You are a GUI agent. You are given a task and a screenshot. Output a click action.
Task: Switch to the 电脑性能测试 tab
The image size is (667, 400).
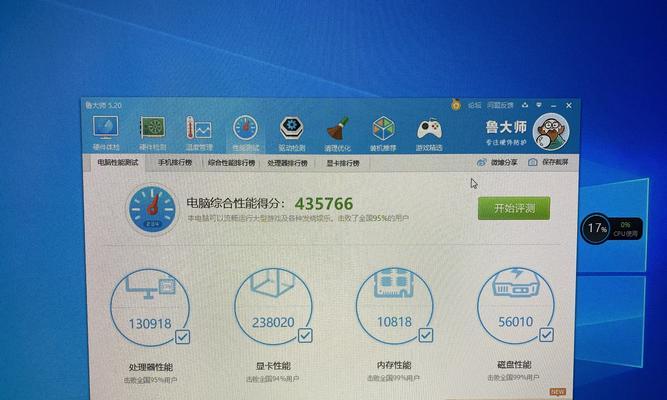click(x=117, y=163)
